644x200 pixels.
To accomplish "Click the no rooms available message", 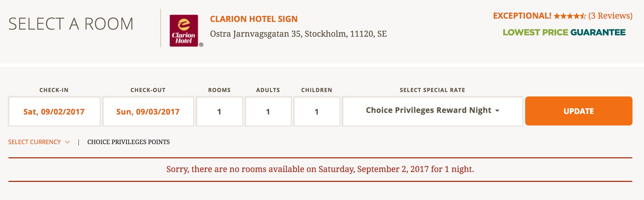I will (320, 169).
